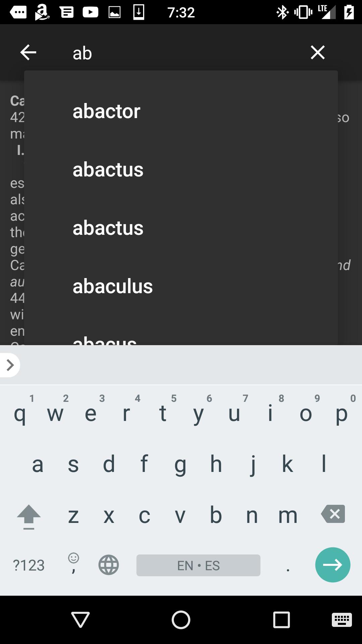The image size is (362, 644).
Task: Choose the suggestion 'abaculus'
Action: [181, 286]
